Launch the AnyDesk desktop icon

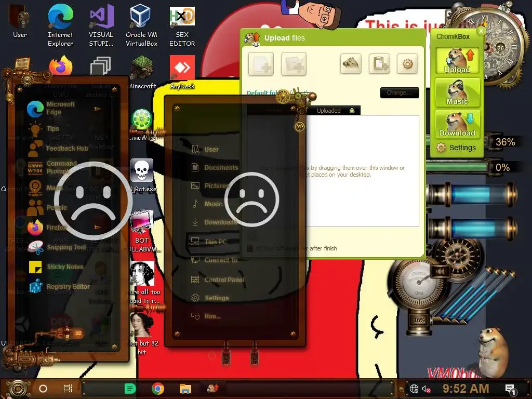point(182,72)
